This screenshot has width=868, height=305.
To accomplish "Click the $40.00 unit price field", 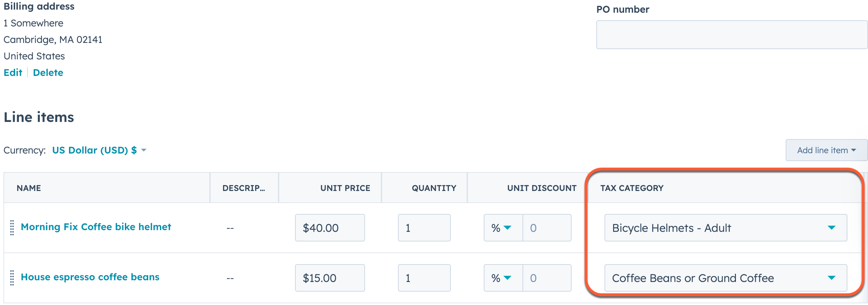I will (x=330, y=228).
